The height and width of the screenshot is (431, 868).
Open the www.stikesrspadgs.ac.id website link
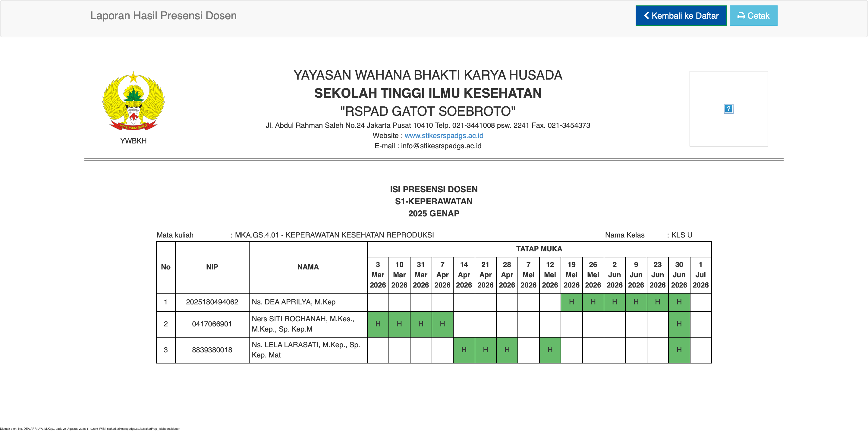click(444, 135)
